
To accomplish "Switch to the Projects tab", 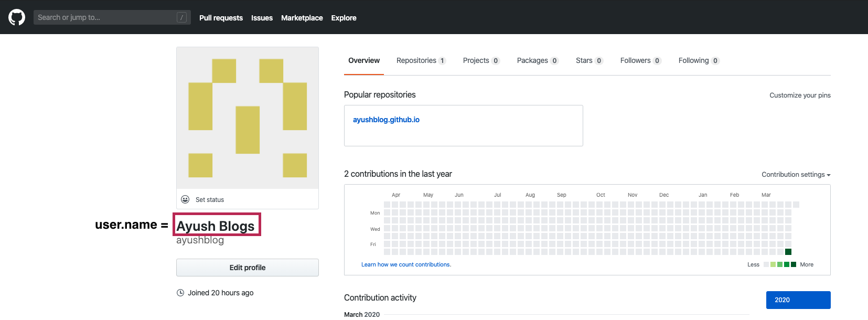I will point(481,60).
